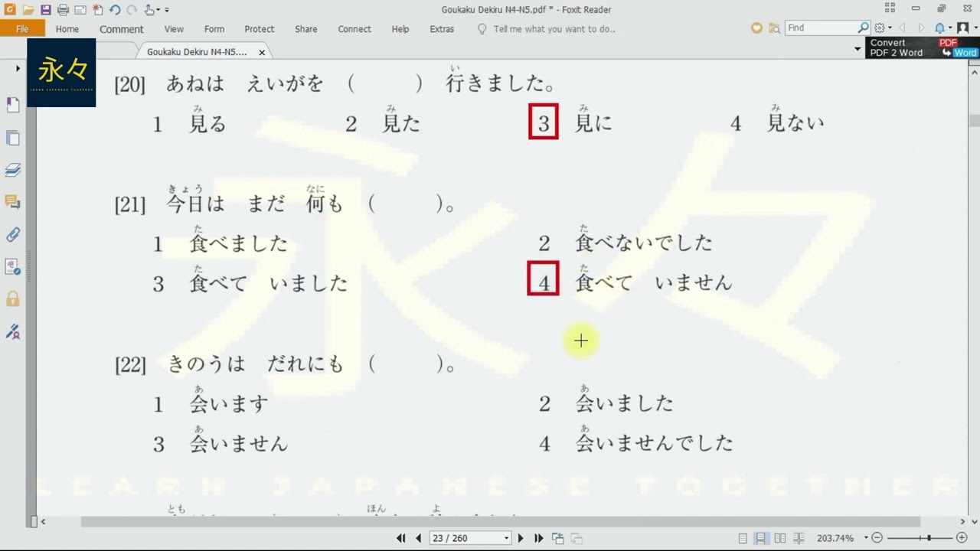Image resolution: width=980 pixels, height=551 pixels.
Task: Zoom out with the minus button
Action: point(877,538)
